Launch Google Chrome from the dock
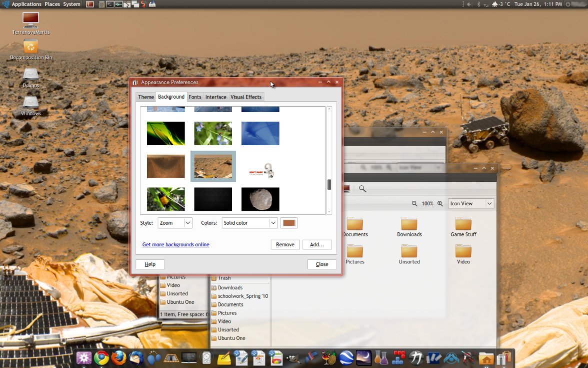 coord(101,358)
